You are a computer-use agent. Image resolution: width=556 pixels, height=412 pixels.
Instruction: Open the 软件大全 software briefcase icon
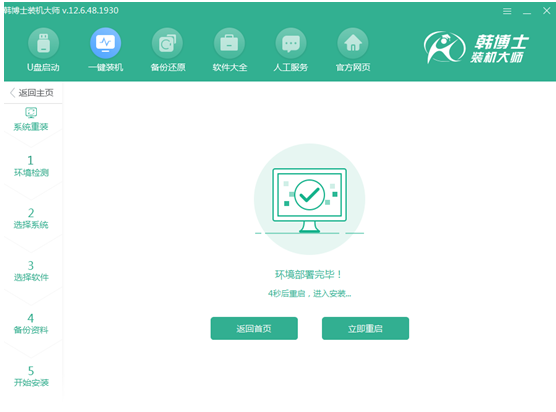(x=229, y=43)
